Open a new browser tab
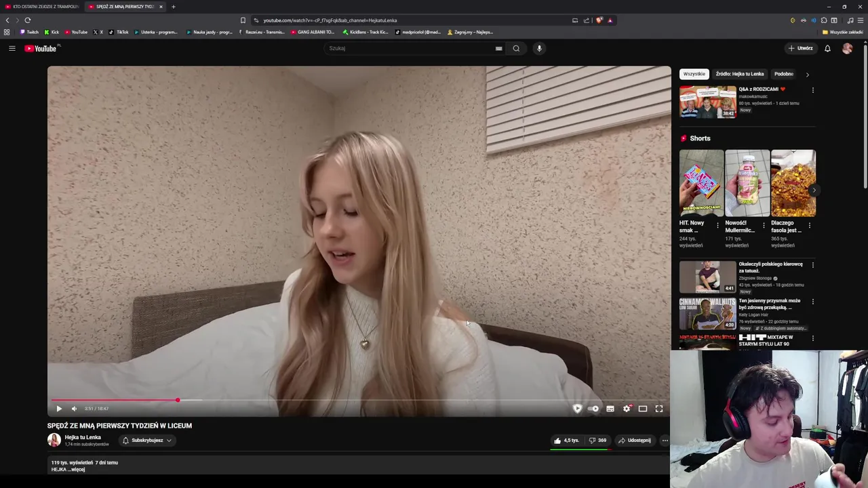Screen dimensions: 868x488 click(173, 7)
